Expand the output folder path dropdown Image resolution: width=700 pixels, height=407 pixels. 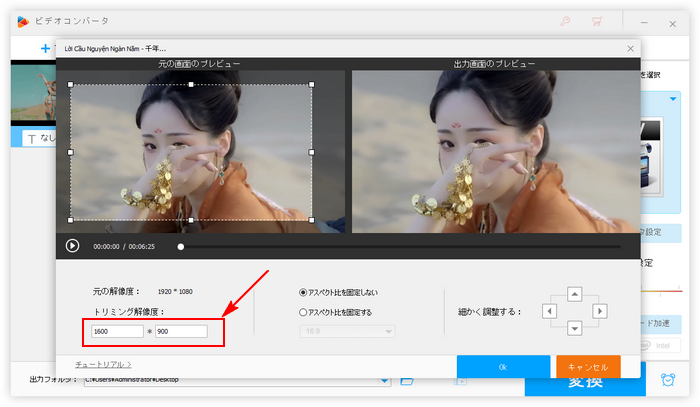[x=384, y=381]
